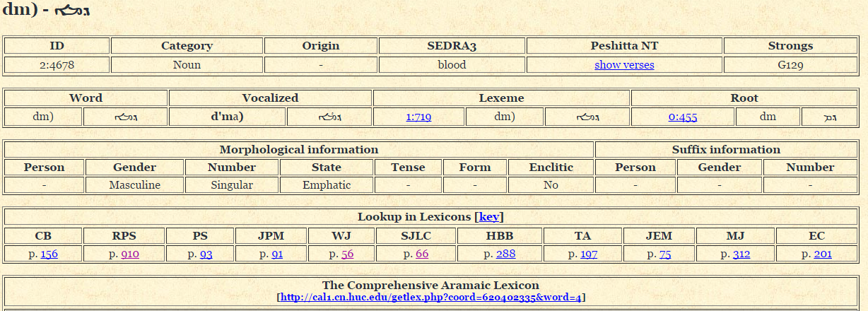Click the SEDRA3 meaning 'blood' cell

coord(452,65)
